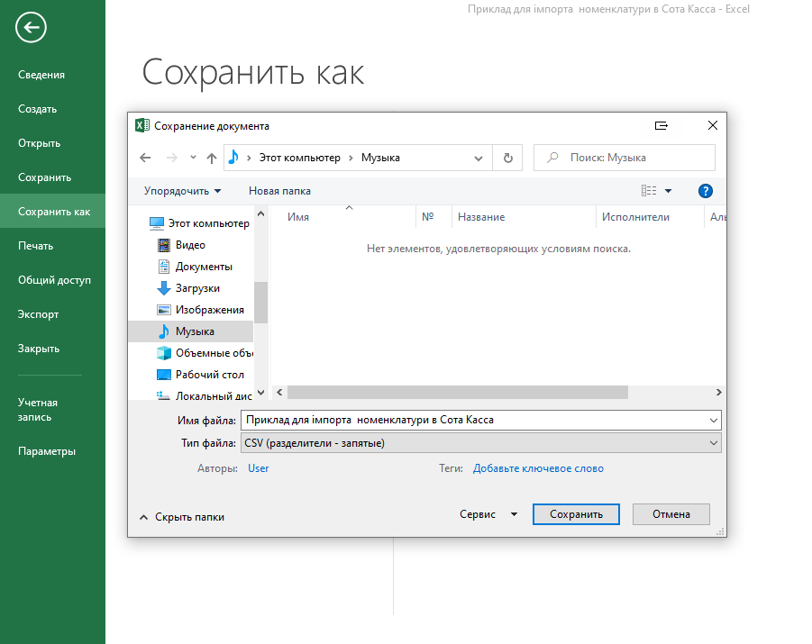This screenshot has width=812, height=644.
Task: Select Объемные объекты in the tree
Action: (205, 353)
